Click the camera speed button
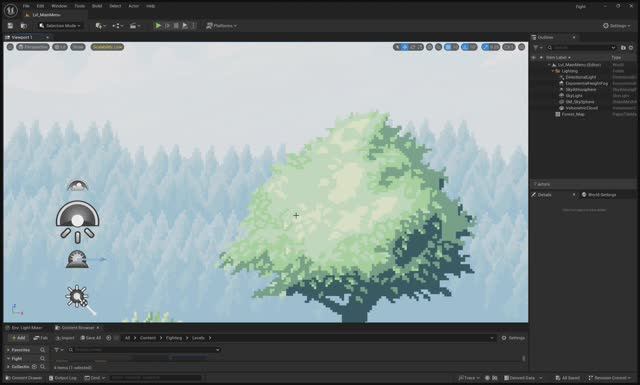Viewport: 640px width, 385px height. pos(509,47)
